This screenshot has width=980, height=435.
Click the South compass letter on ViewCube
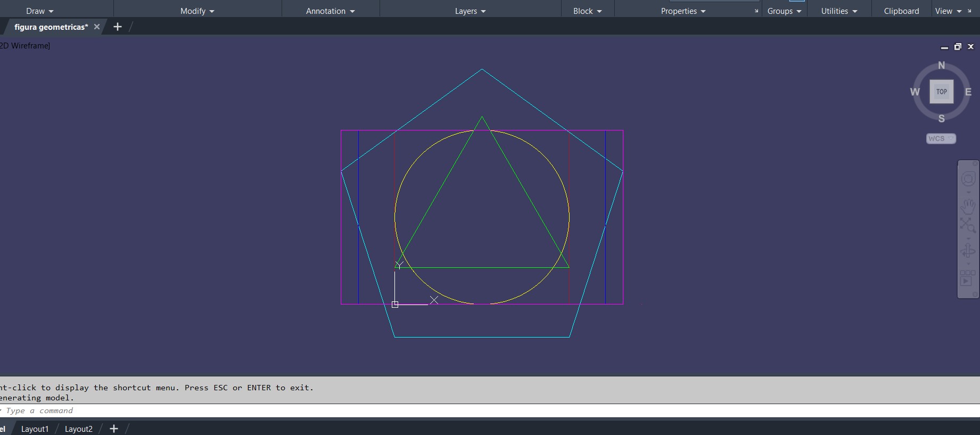pos(941,118)
